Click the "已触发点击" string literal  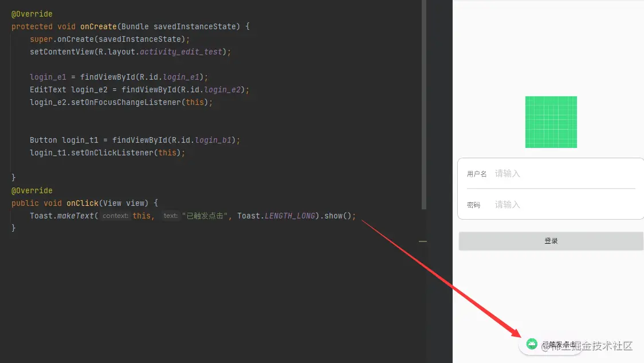205,216
